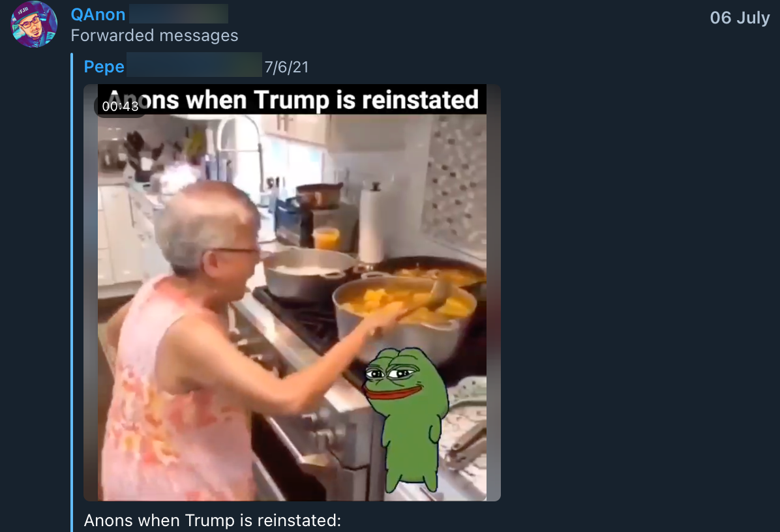Select the Forwarded messages label
The width and height of the screenshot is (780, 532).
(154, 36)
